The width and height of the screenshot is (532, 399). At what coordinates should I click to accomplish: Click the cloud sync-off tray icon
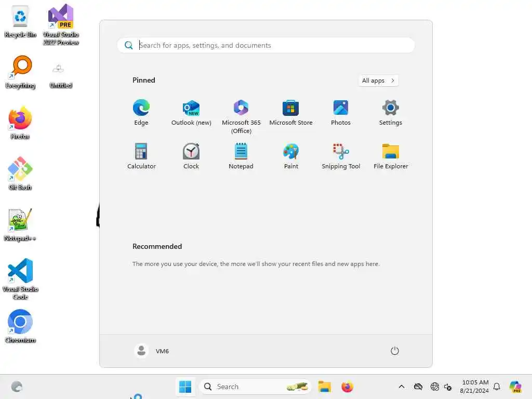(x=418, y=387)
